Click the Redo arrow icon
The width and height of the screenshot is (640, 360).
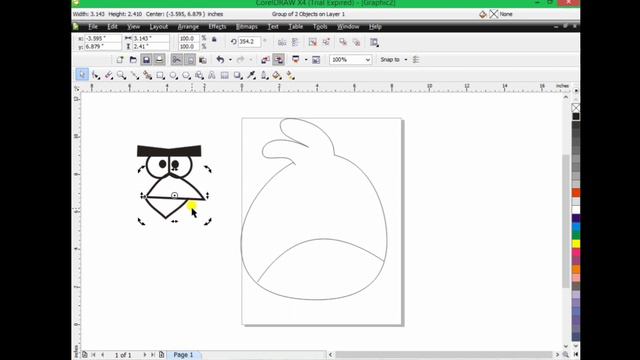click(240, 60)
